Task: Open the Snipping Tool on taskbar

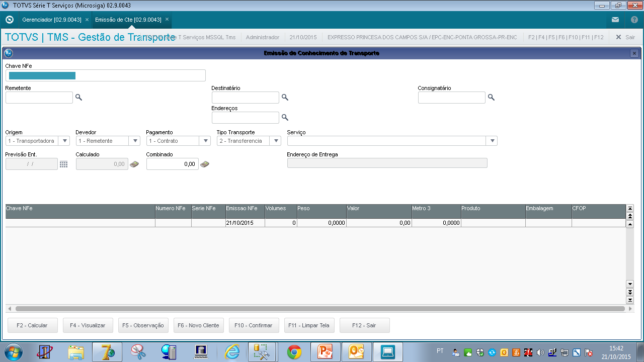Action: [x=138, y=352]
